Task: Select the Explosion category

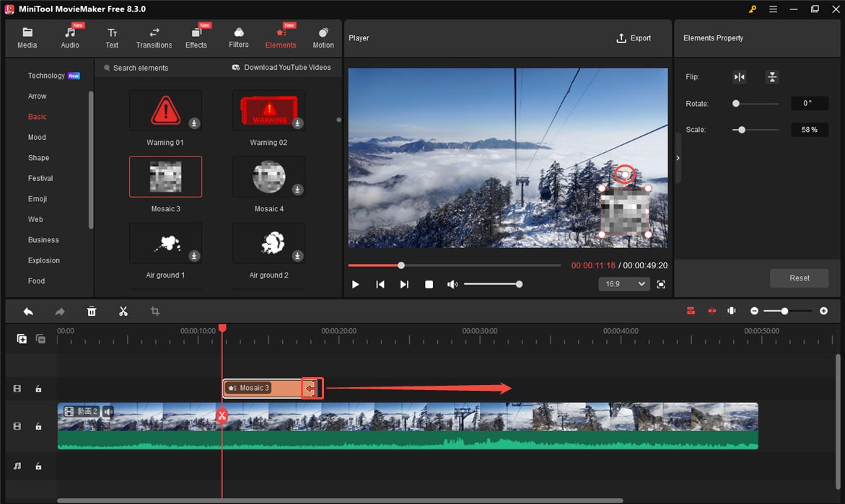Action: pyautogui.click(x=43, y=260)
